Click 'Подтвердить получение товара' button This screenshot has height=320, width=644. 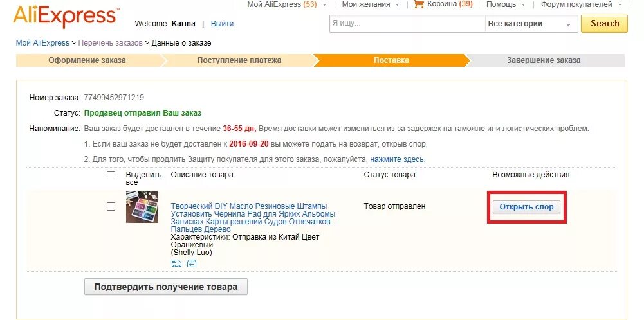point(166,287)
